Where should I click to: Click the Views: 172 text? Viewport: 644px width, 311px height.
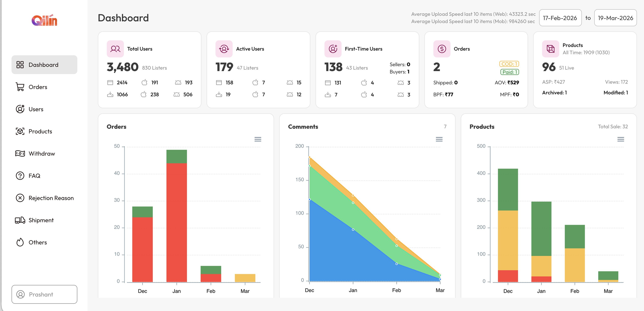(616, 82)
